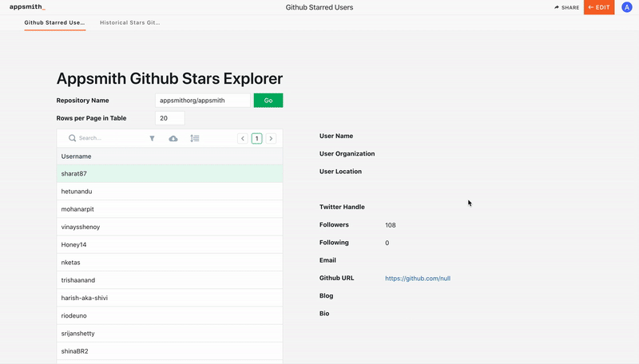Viewport: 639px width, 364px height.
Task: Open the Share option
Action: click(567, 7)
